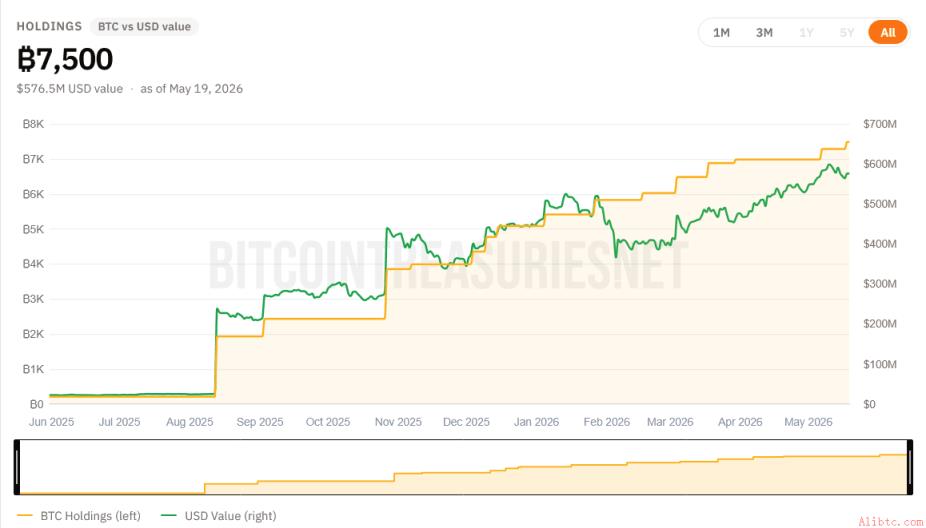Click the orange BTC Holdings legend line

pos(25,516)
